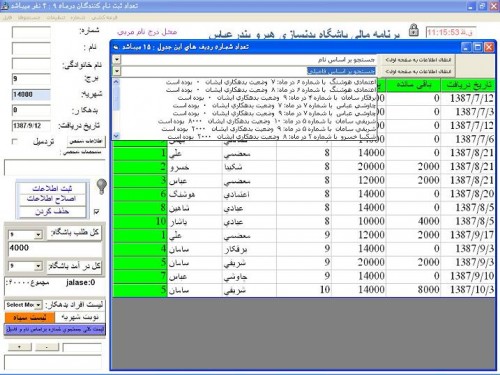Open the جستجوها menu
The height and width of the screenshot is (375, 500).
point(29,17)
